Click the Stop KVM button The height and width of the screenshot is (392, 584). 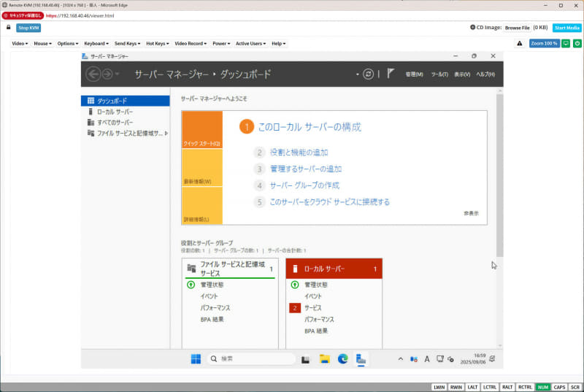[x=28, y=28]
